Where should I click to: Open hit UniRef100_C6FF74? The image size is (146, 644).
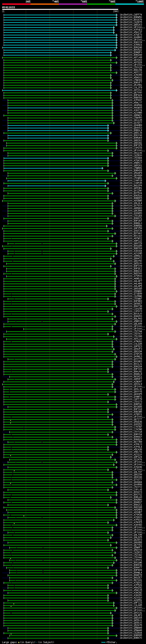131,15
